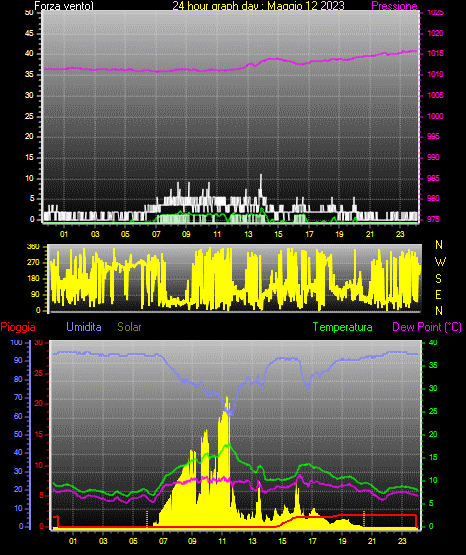Click the Temperatura legend label
The width and height of the screenshot is (466, 555).
(343, 327)
